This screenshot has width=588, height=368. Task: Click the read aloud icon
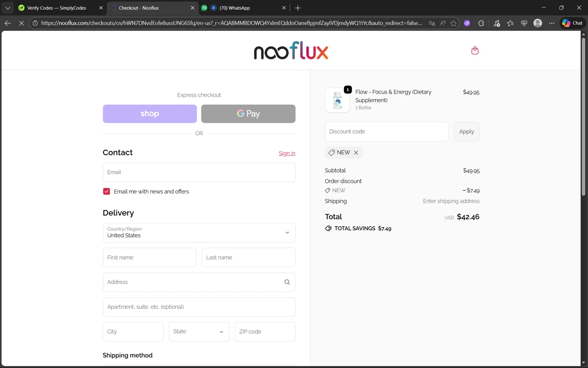click(443, 23)
